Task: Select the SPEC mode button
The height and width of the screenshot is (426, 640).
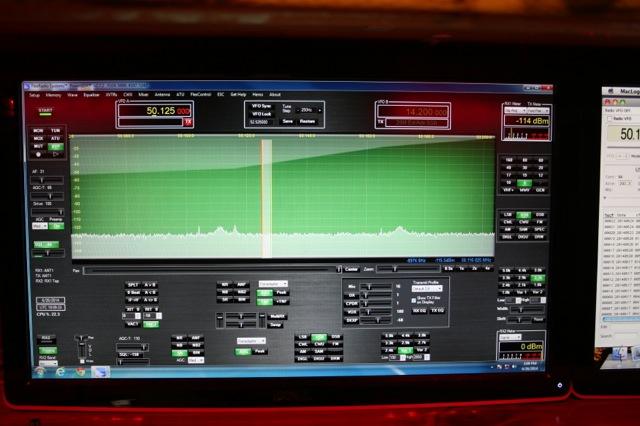Action: tap(540, 229)
